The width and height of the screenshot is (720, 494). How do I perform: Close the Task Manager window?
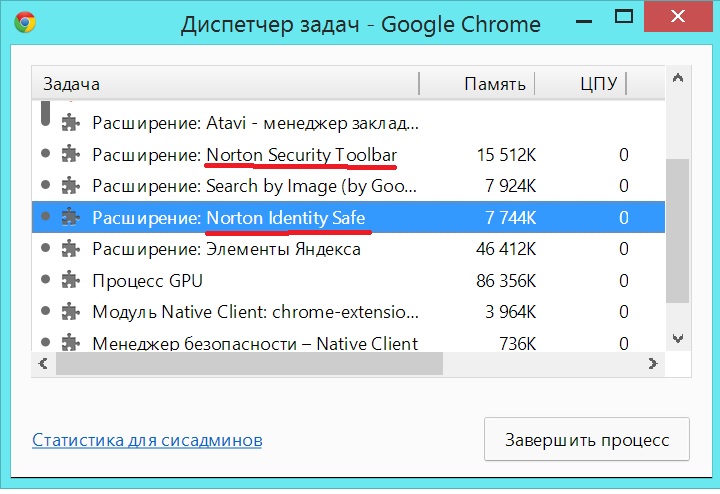[x=690, y=24]
